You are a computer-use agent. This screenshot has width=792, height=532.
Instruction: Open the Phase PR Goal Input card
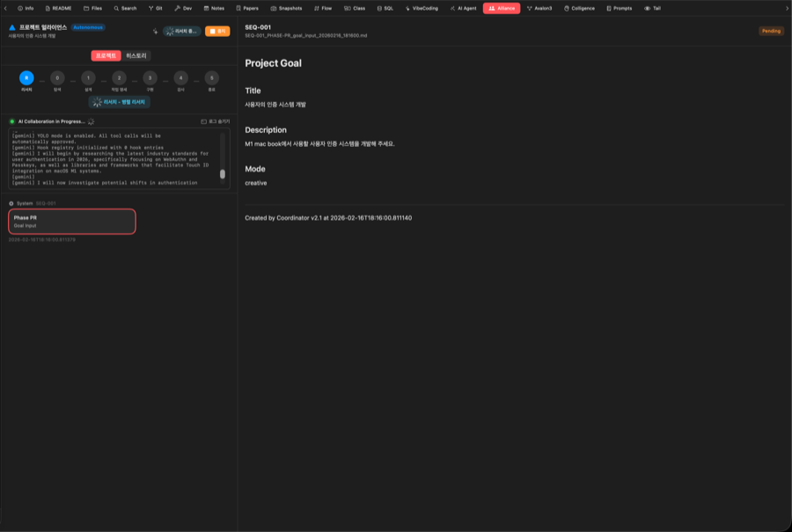72,222
